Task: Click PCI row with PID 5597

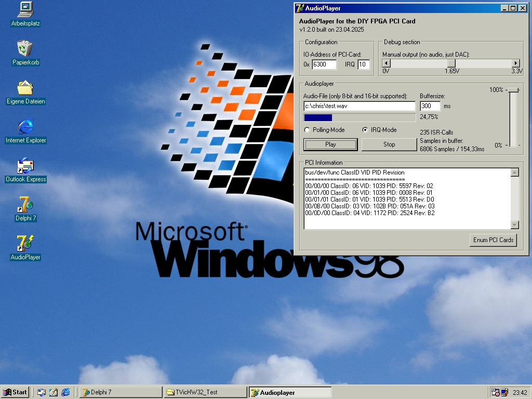Action: pos(369,186)
